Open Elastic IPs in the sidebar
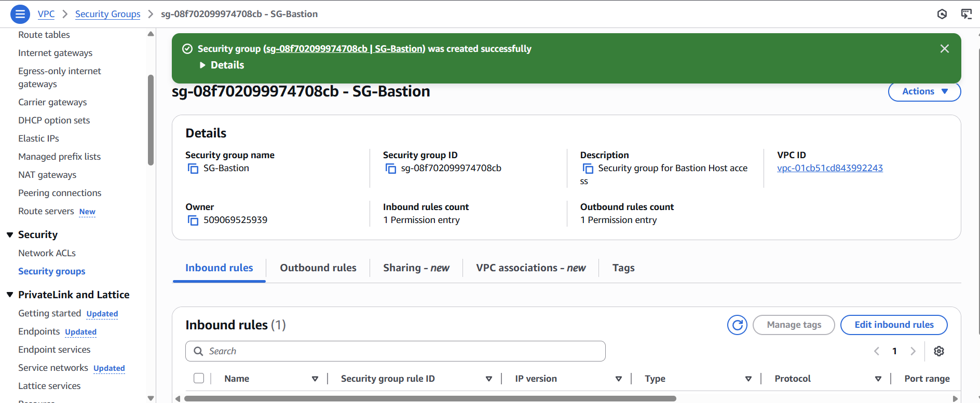This screenshot has height=403, width=980. 39,138
